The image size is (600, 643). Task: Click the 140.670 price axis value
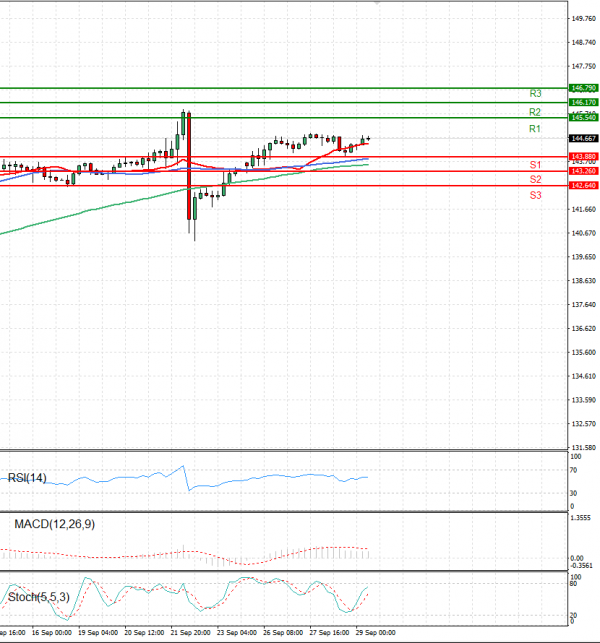pos(584,233)
